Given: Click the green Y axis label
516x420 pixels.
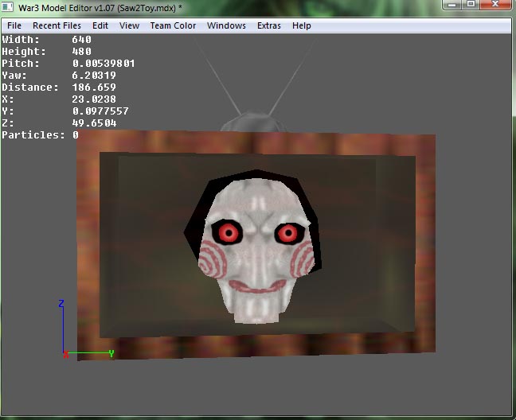Looking at the screenshot, I should pos(111,354).
